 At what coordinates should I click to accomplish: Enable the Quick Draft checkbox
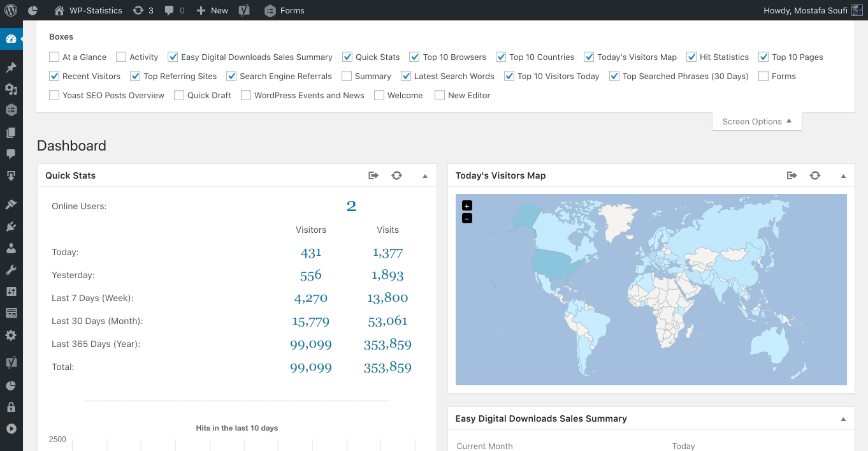179,95
